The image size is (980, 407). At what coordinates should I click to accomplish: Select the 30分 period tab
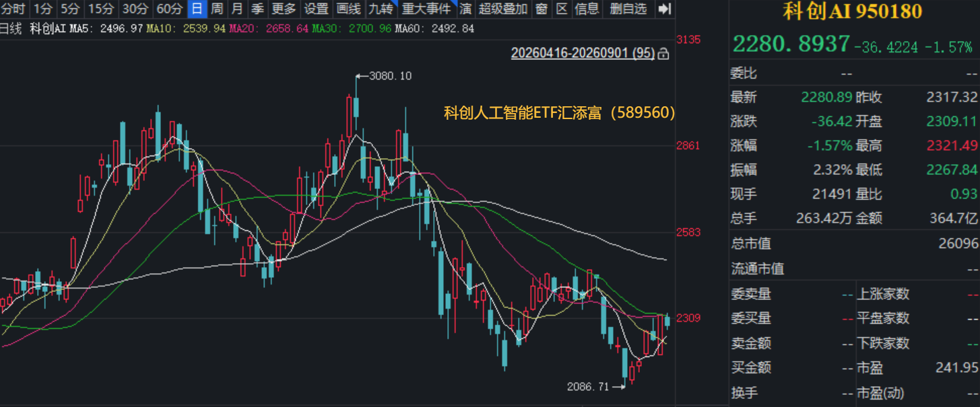coord(135,9)
